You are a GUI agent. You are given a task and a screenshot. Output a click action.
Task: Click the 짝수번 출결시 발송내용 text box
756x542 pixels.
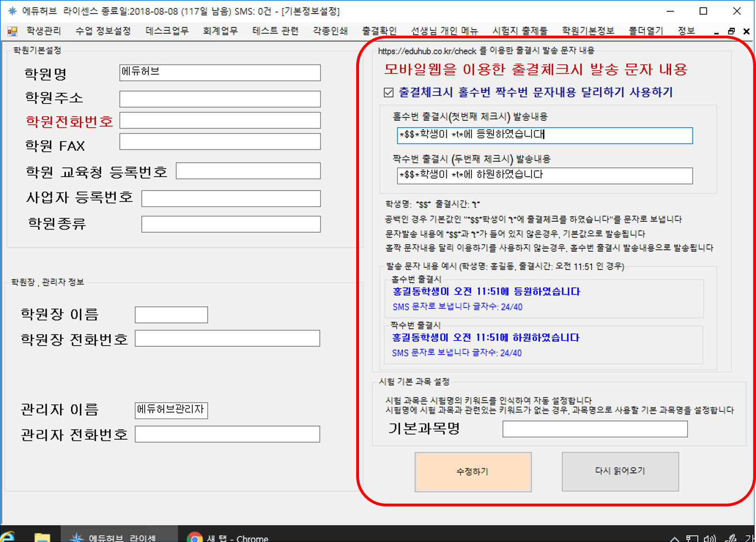[545, 176]
